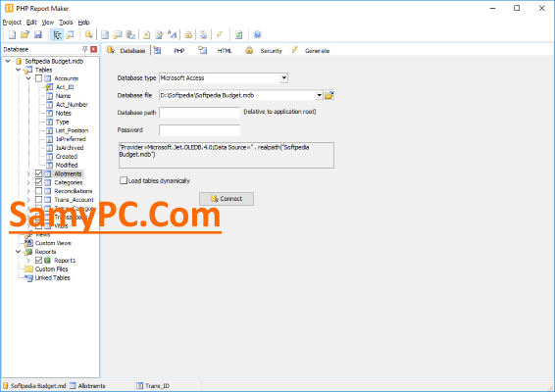Screen dimensions: 555x392
Task: Click the edit page pencil toolbar icon
Action: [159, 34]
